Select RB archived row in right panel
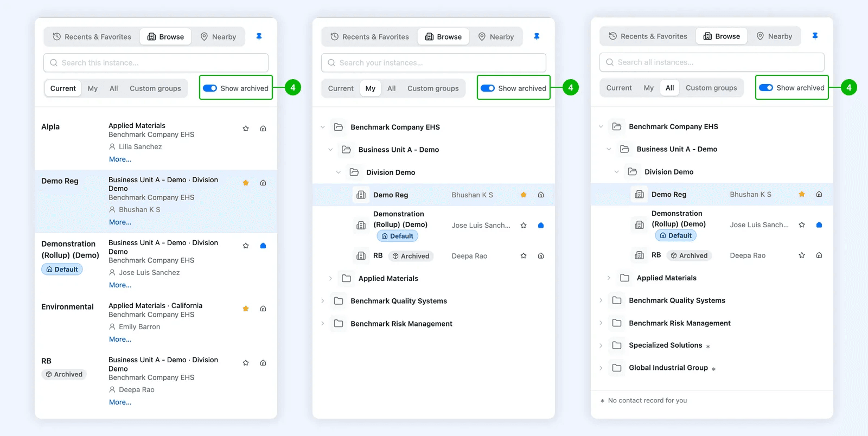 [x=712, y=255]
